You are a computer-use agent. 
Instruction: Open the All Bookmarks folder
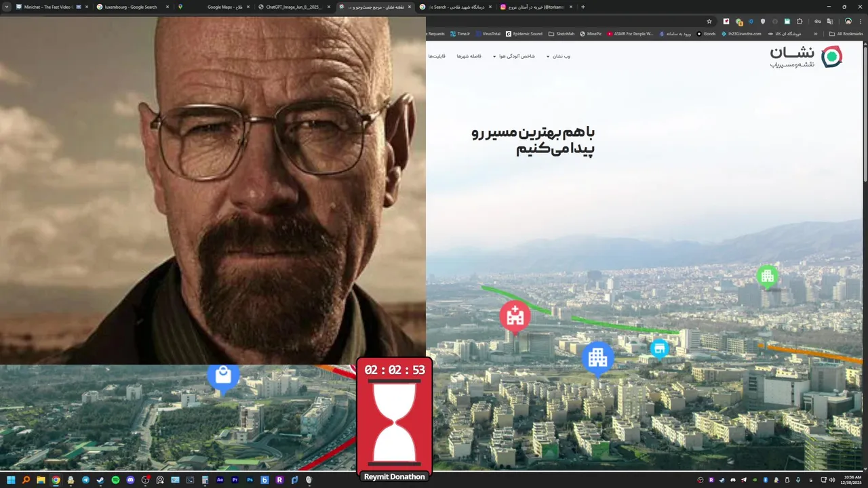tap(846, 34)
